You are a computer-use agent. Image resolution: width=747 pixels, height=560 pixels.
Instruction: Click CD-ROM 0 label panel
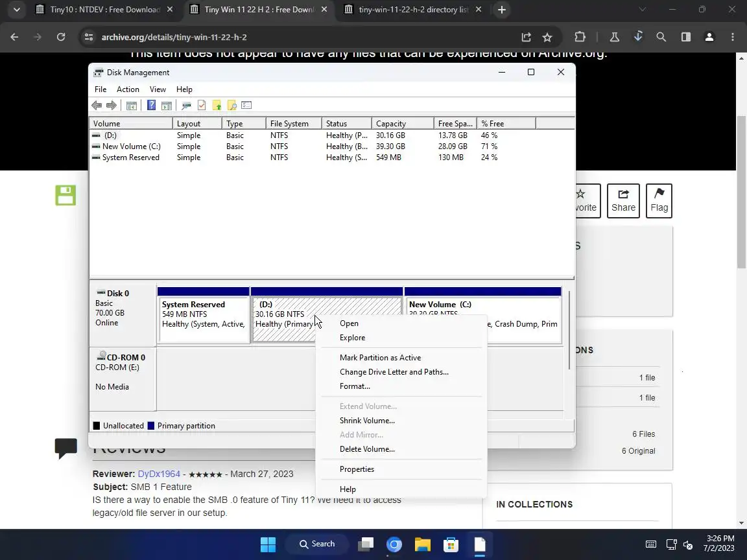pyautogui.click(x=123, y=379)
